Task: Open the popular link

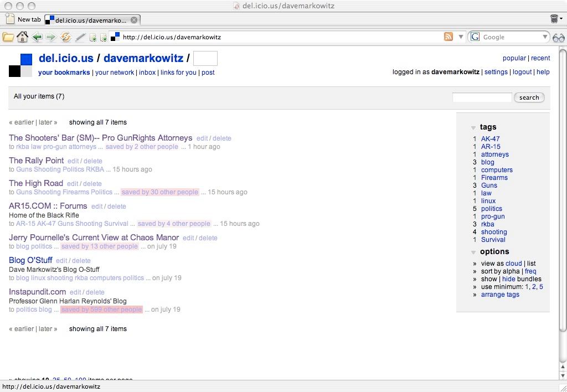Action: [514, 58]
